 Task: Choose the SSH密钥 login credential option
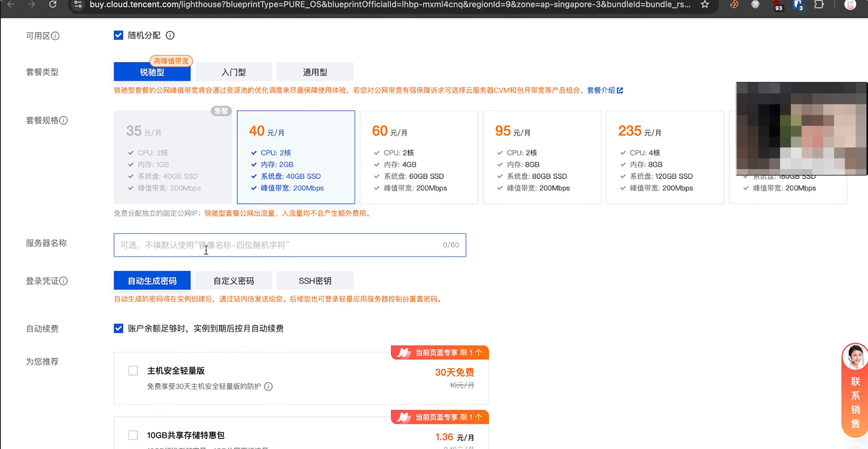[315, 281]
